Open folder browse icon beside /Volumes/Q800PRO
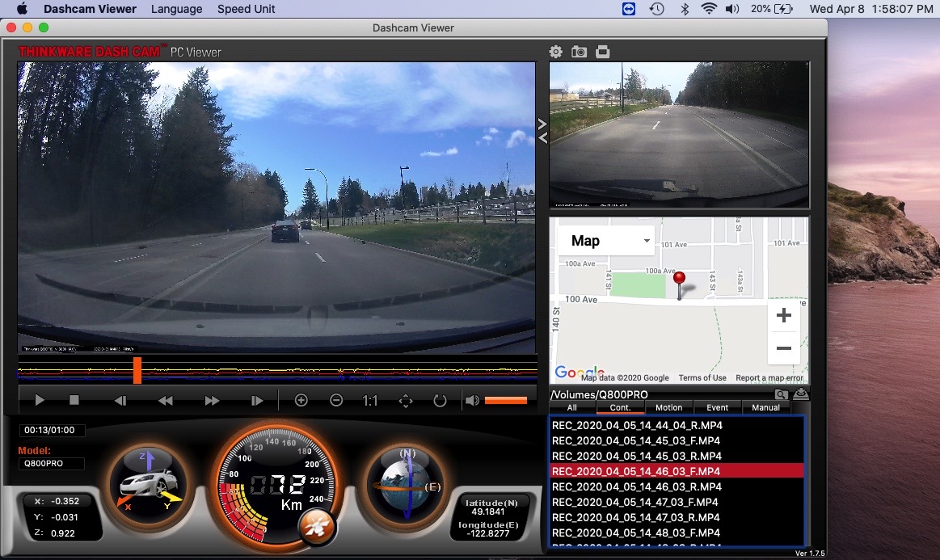Image resolution: width=940 pixels, height=560 pixels. coord(781,394)
